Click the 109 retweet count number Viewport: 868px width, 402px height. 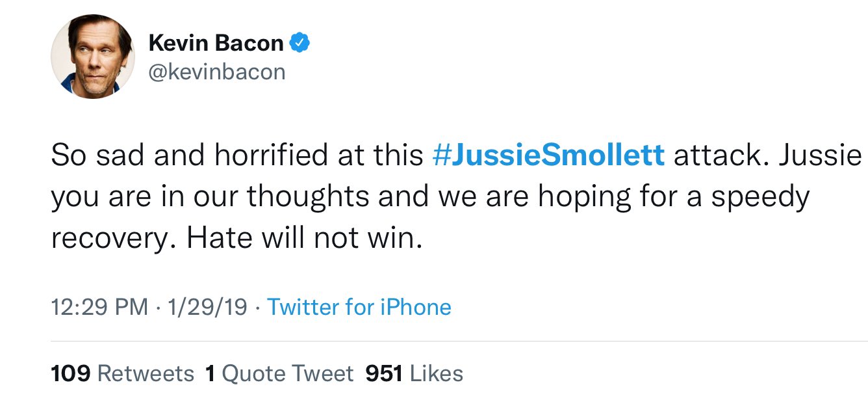click(70, 373)
